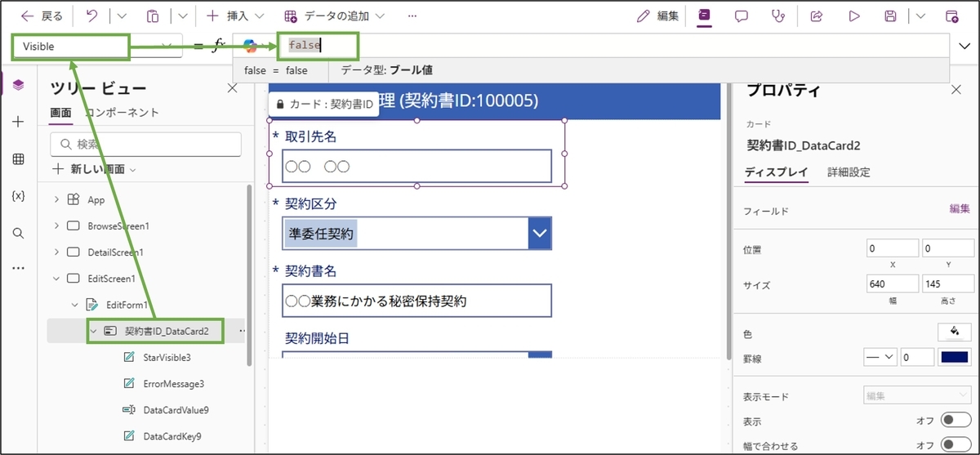980x455 pixels.
Task: Click the 幅 width field showing 640
Action: (893, 284)
